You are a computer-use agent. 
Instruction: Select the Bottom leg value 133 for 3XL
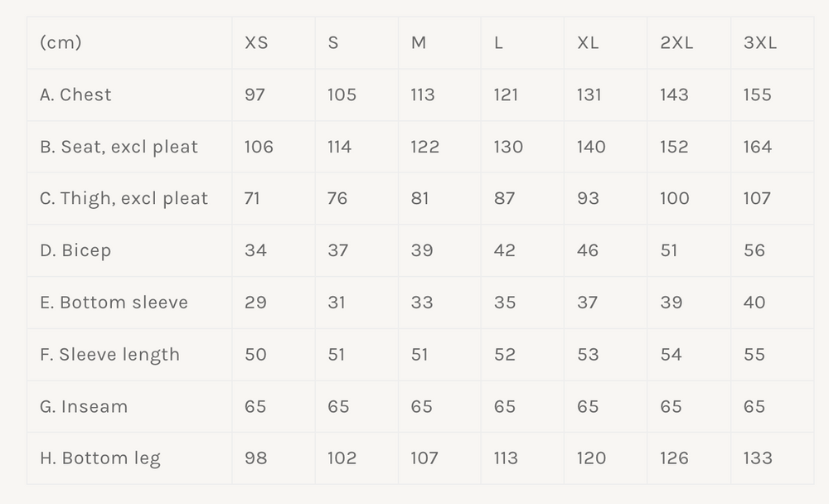(758, 458)
